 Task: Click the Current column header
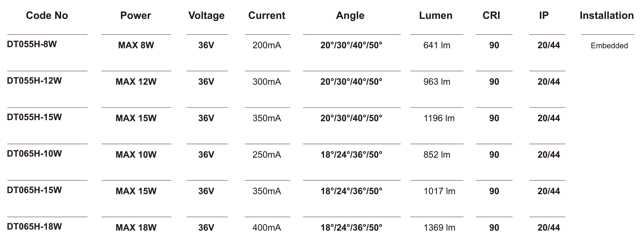point(267,15)
